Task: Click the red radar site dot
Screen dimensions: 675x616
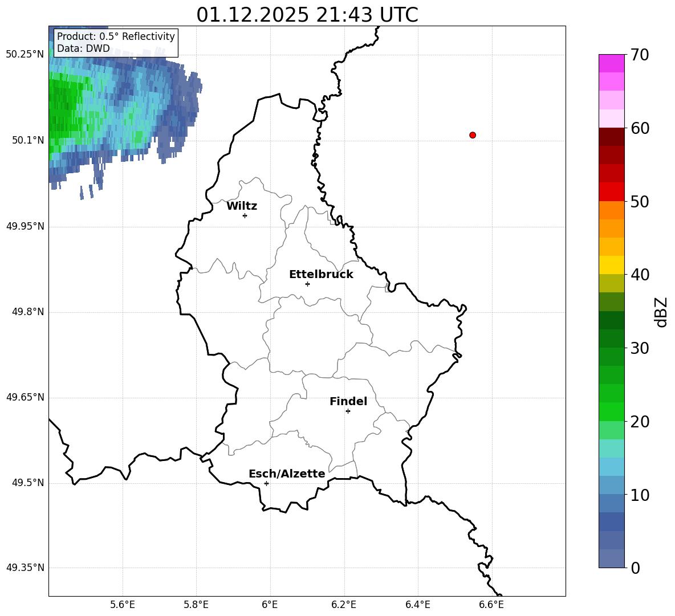Action: point(472,135)
